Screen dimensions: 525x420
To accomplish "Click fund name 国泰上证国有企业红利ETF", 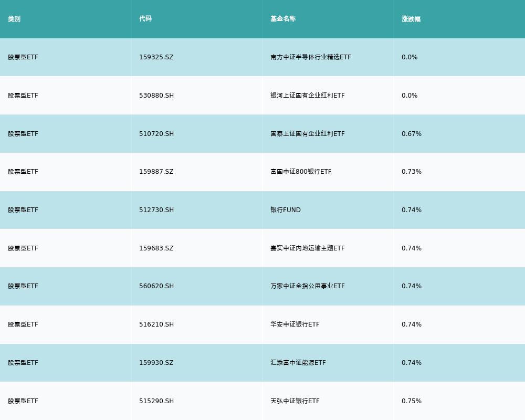I will coord(307,134).
